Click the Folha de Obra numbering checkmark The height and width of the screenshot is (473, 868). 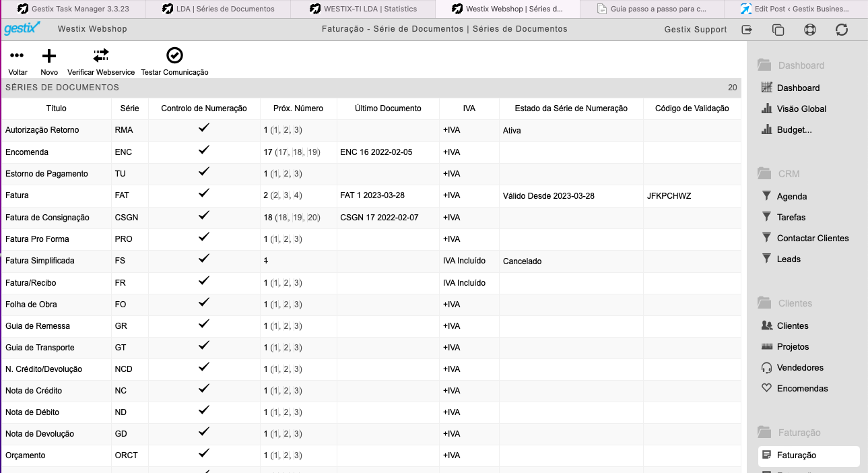pyautogui.click(x=204, y=302)
